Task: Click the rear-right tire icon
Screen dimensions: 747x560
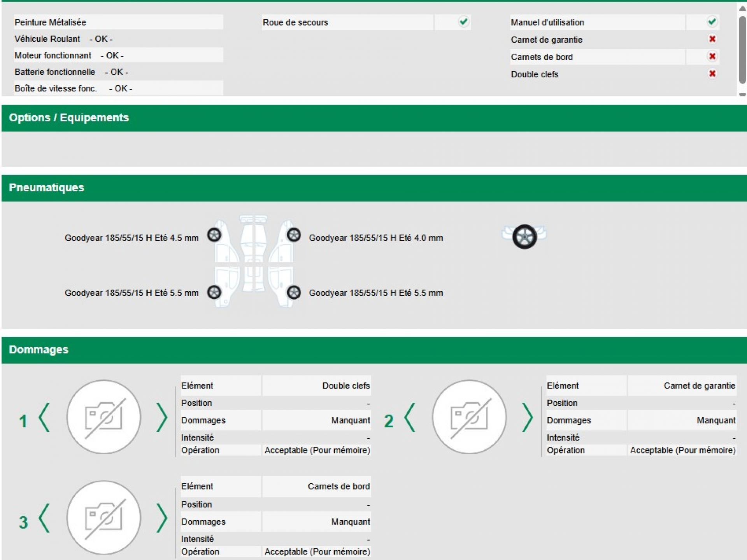Action: point(294,292)
